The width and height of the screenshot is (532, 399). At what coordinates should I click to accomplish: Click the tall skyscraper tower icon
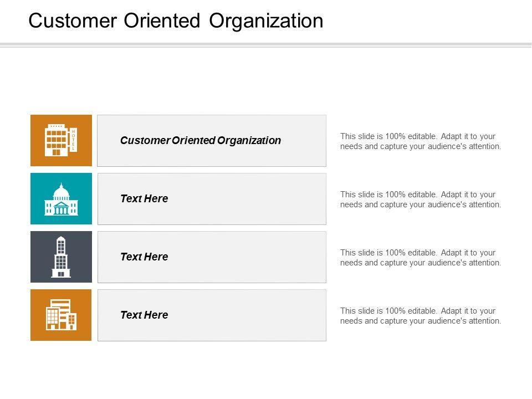coord(61,257)
